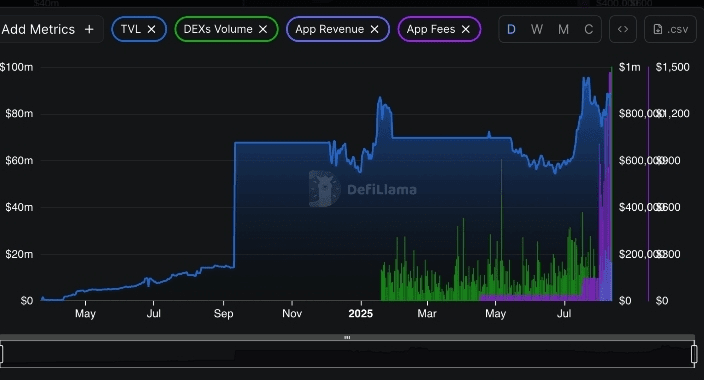Remove the TVL metric via its X
The height and width of the screenshot is (380, 704).
click(152, 29)
